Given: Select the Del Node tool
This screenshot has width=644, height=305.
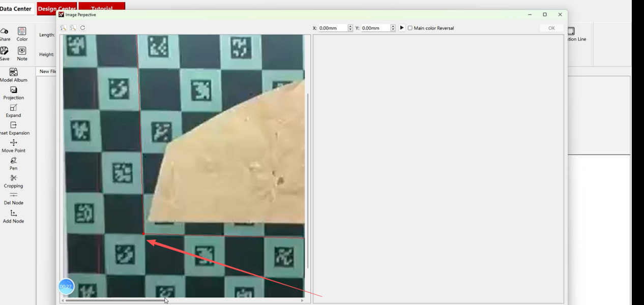Looking at the screenshot, I should [x=14, y=198].
